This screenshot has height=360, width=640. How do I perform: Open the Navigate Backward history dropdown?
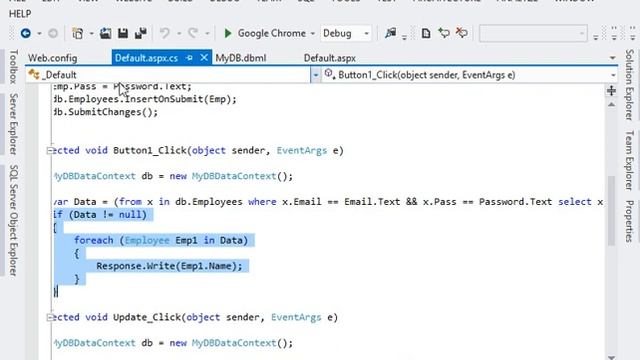pos(39,33)
